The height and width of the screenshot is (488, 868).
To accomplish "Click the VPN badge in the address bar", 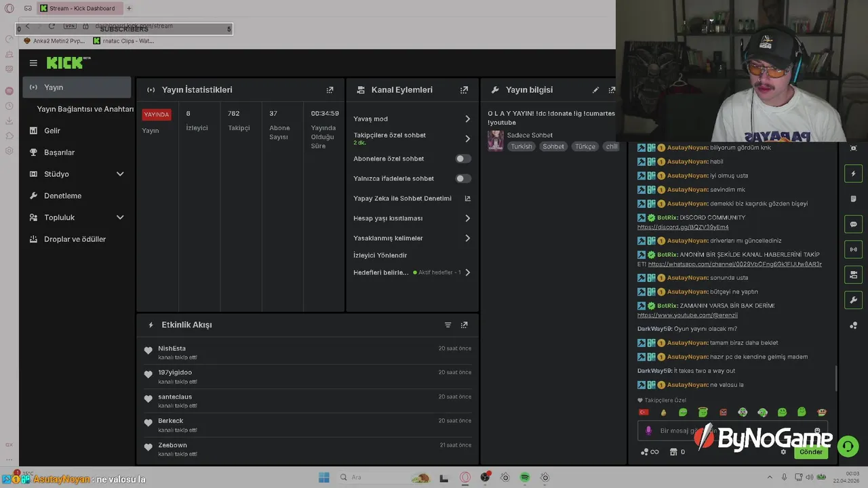I will tap(70, 26).
